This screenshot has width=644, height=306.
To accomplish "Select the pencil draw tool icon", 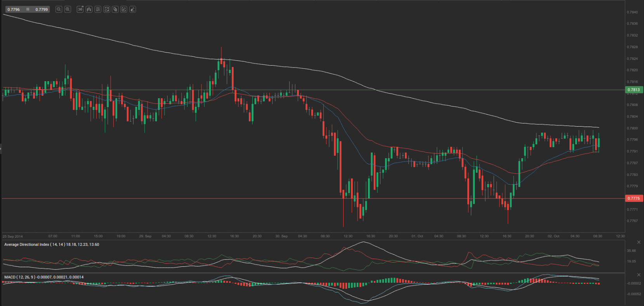I will pos(133,9).
